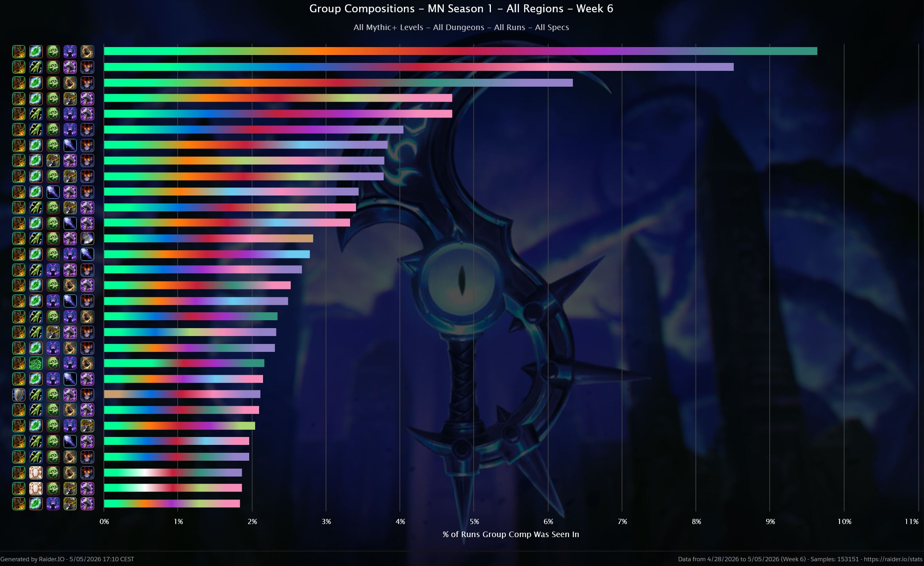Click the longest bar reaching about 9.6%
The height and width of the screenshot is (566, 924).
[x=460, y=51]
